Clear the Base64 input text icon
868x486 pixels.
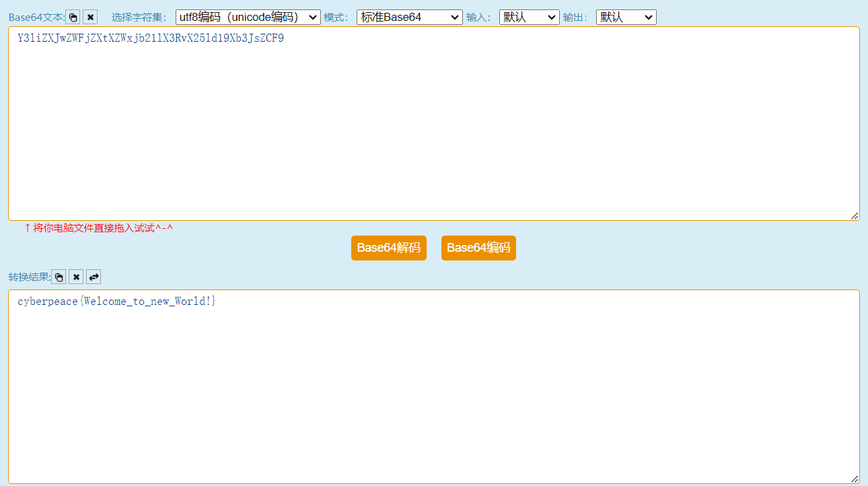tap(91, 17)
